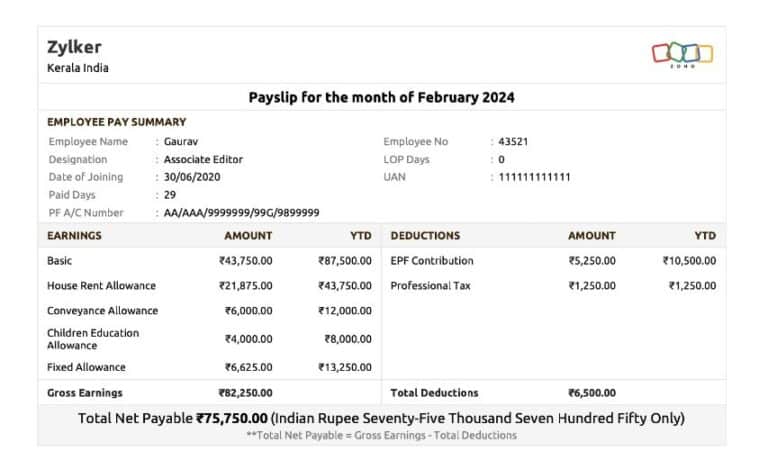Click the Professional Tax row label
Viewport: 768px width, 469px height.
click(x=430, y=286)
